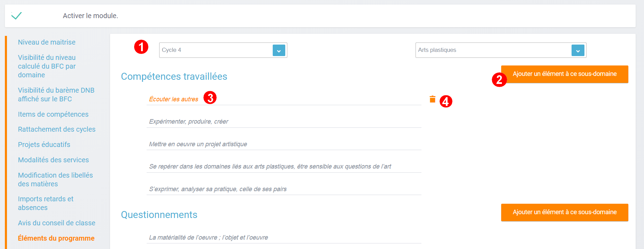Click the 'Compétences travaillées' heading
This screenshot has height=249, width=644.
(174, 77)
